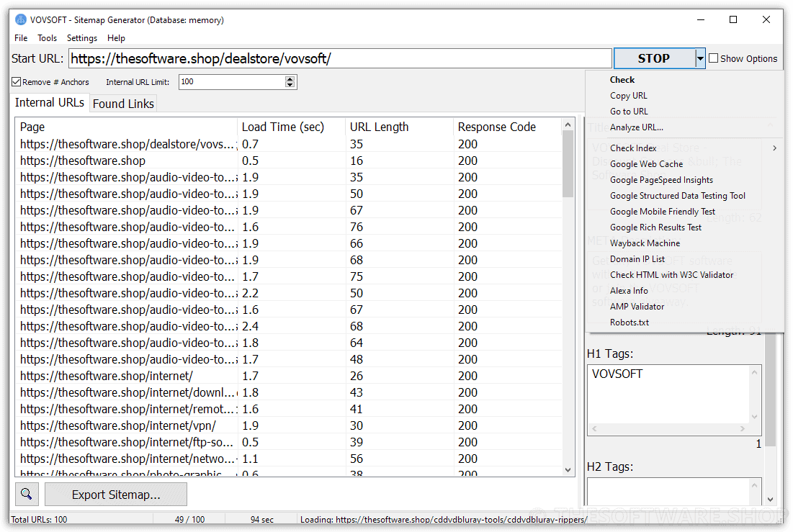Select the dealstore/vovs... URL row
This screenshot has width=793, height=532.
(289, 144)
